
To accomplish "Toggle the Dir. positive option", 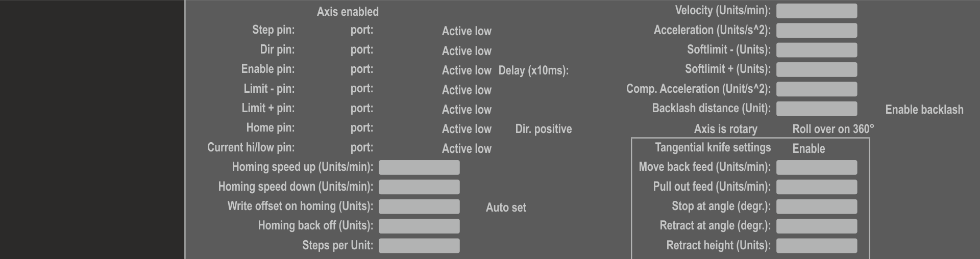I will pyautogui.click(x=543, y=129).
